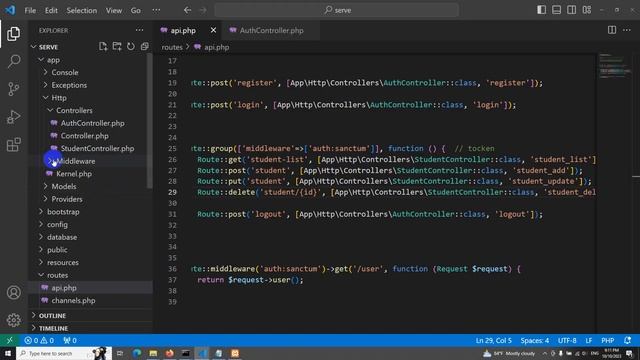
Task: Toggle the bottom panel
Action: (556, 10)
